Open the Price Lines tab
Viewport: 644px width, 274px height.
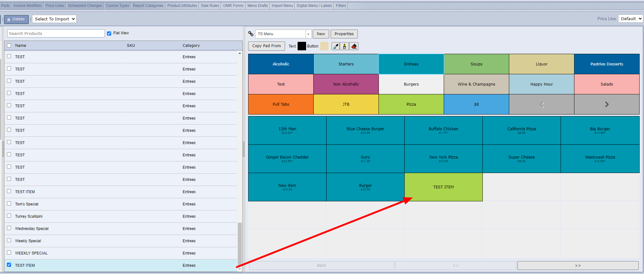pos(55,6)
